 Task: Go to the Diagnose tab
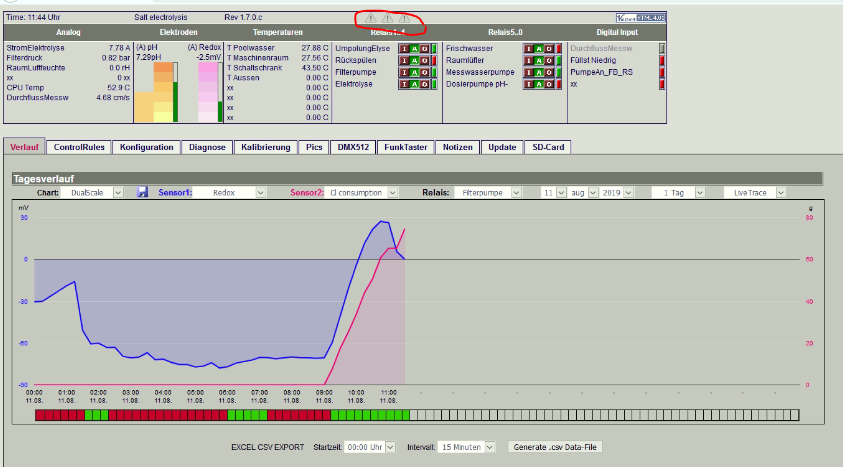pyautogui.click(x=207, y=147)
